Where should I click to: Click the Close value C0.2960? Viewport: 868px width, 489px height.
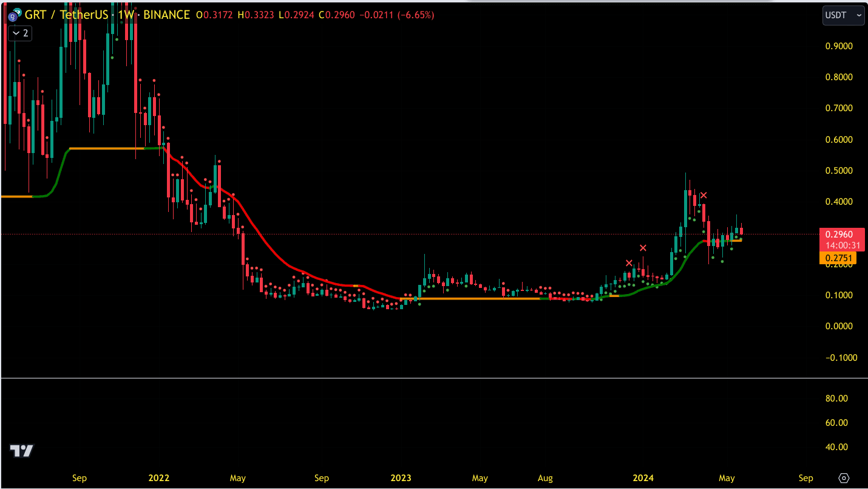pos(336,15)
